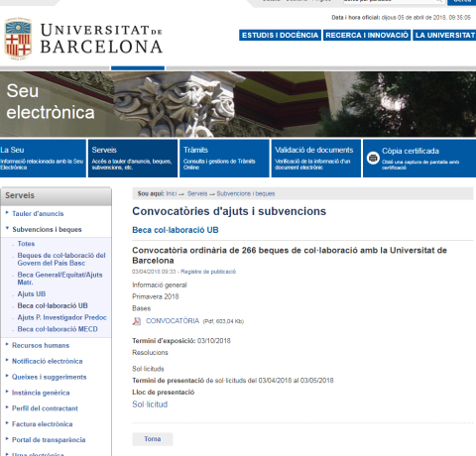Expand the Portal de transparència arrow

click(x=7, y=439)
